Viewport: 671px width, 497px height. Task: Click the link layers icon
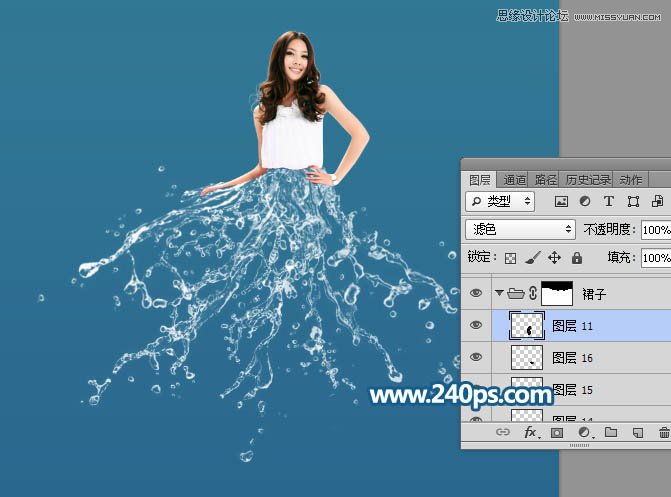(x=504, y=433)
